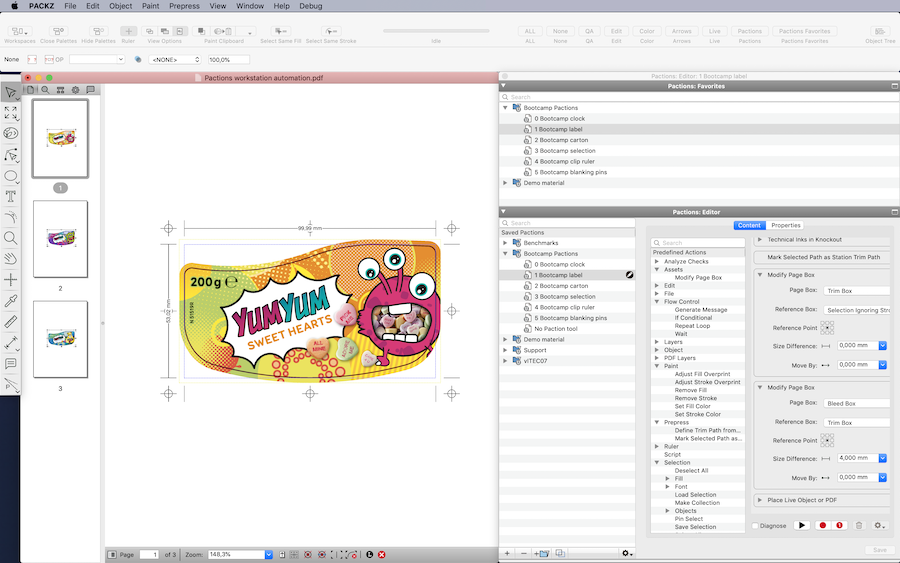Switch to the Properties tab
The image size is (900, 563).
786,225
